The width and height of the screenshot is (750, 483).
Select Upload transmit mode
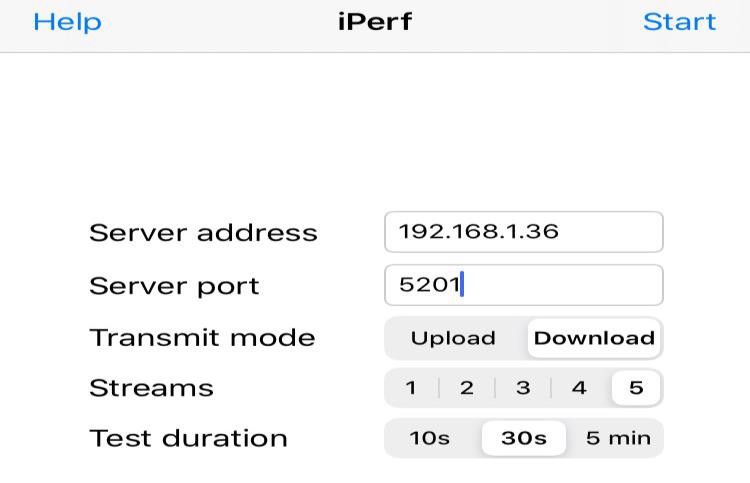[453, 338]
